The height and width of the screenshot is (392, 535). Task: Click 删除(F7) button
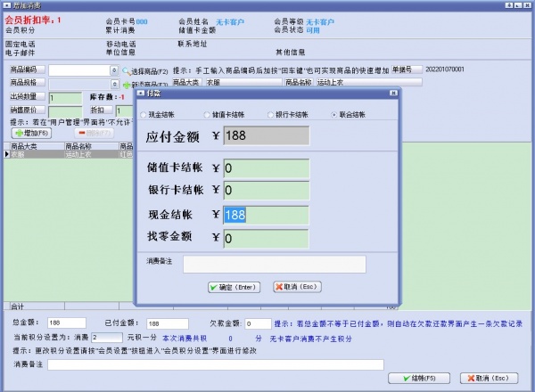95,133
